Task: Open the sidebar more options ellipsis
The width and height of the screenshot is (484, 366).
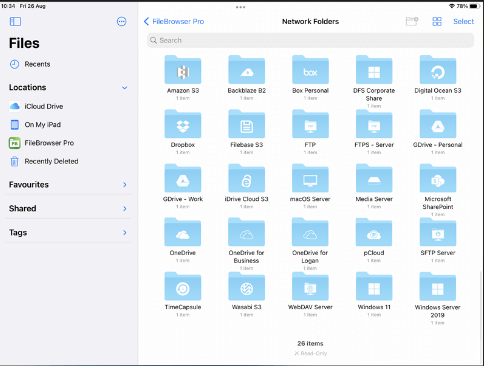Action: 122,22
